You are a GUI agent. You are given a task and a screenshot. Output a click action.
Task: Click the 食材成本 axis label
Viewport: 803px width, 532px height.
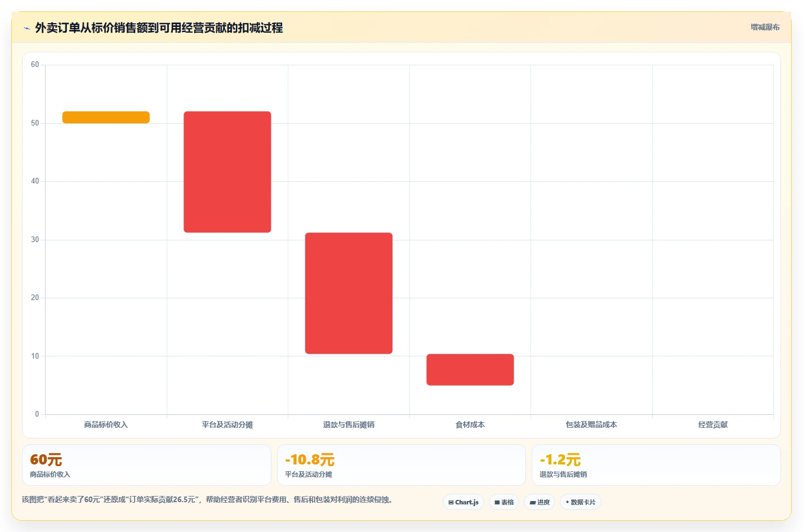coord(470,424)
